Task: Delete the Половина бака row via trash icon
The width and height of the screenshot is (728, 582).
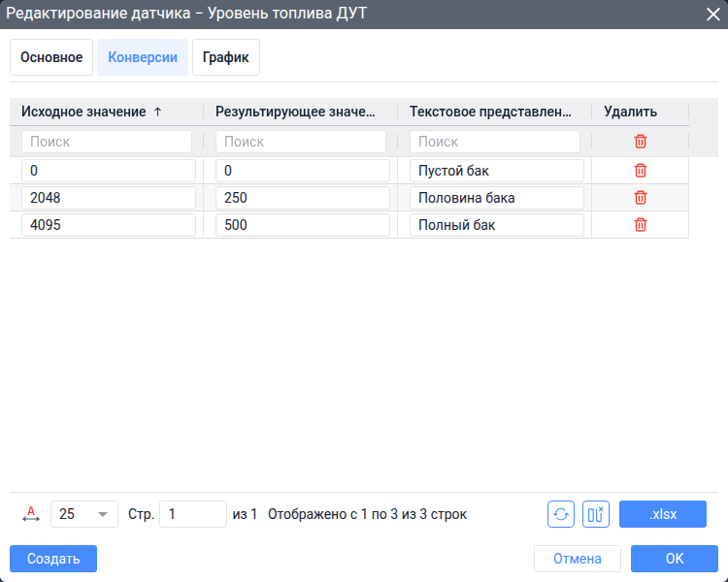Action: coord(641,198)
